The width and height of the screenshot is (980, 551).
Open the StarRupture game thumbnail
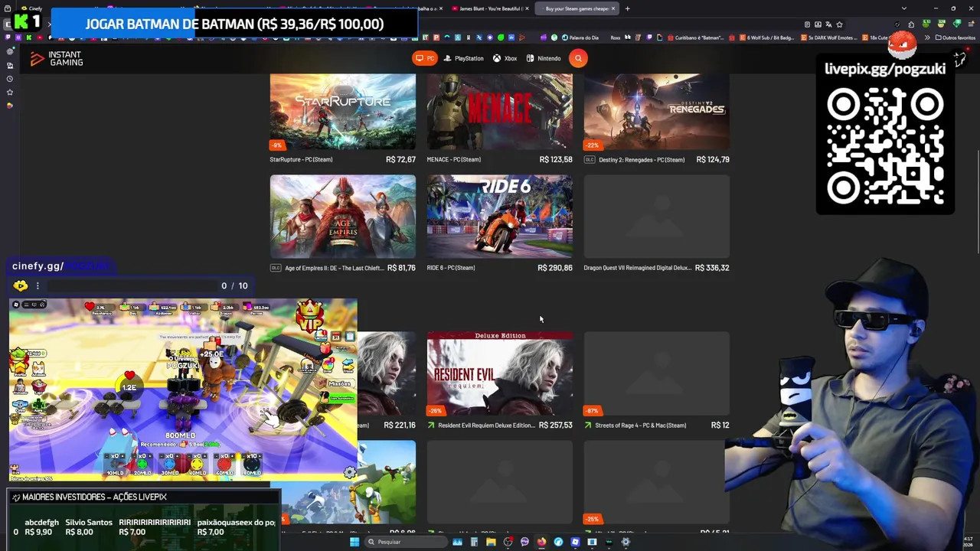pos(343,112)
